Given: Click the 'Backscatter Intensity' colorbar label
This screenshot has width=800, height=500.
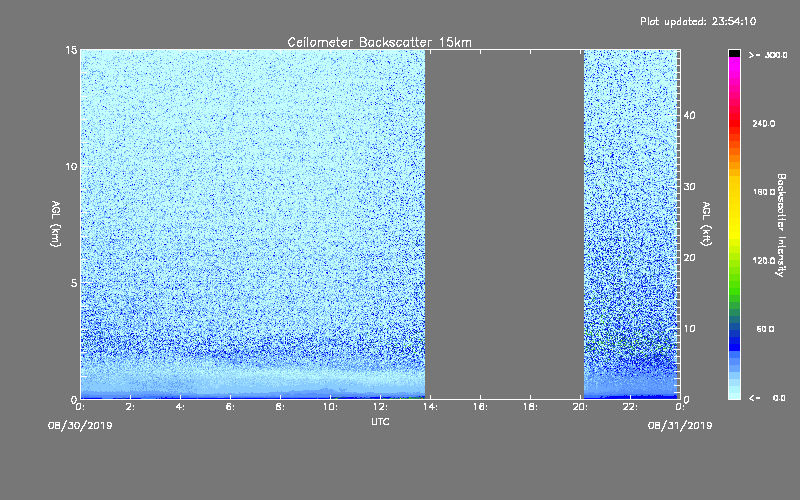Looking at the screenshot, I should (781, 225).
